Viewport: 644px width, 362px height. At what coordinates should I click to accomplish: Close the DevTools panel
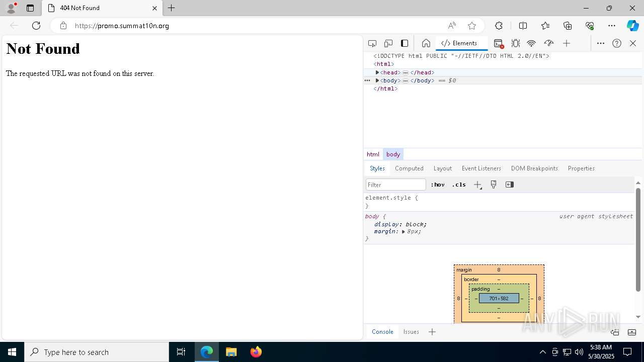(x=633, y=43)
